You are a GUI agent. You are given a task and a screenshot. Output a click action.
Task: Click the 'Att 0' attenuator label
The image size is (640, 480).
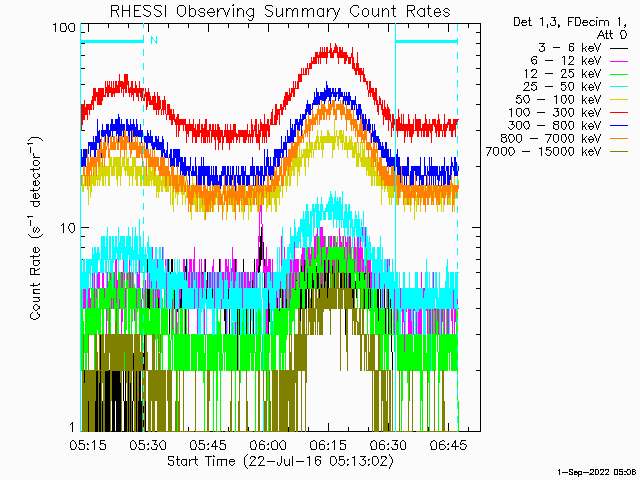click(612, 35)
